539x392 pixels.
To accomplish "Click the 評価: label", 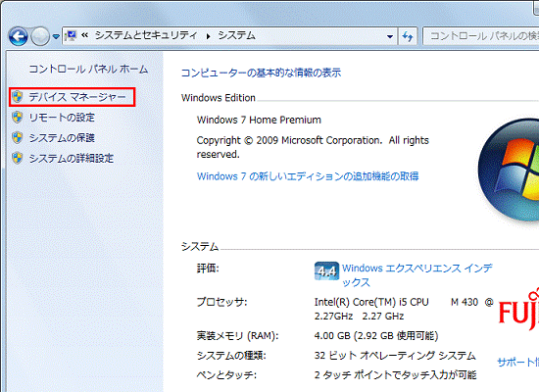I will (x=208, y=269).
